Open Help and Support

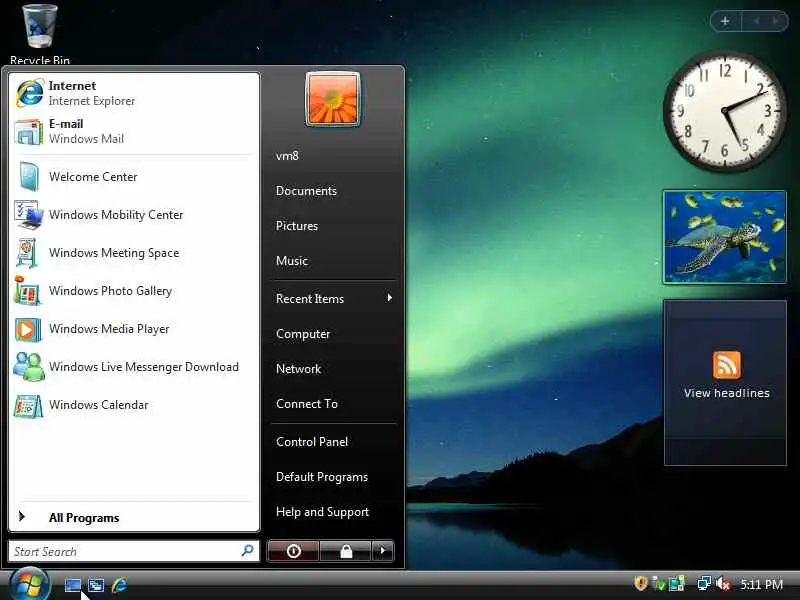322,512
